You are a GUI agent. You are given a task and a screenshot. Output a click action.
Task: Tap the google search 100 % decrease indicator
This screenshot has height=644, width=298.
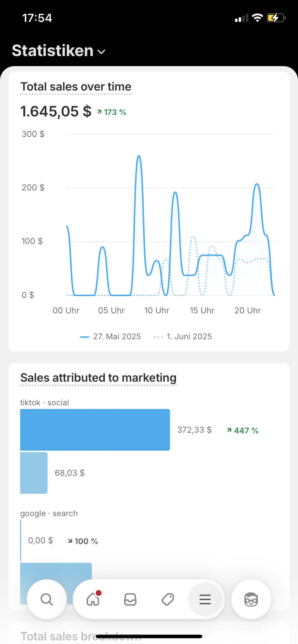(83, 541)
